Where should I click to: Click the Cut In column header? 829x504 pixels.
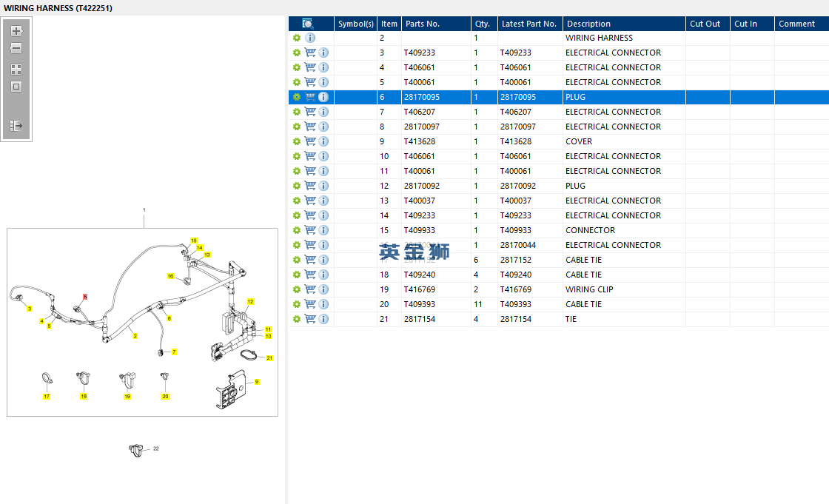752,24
